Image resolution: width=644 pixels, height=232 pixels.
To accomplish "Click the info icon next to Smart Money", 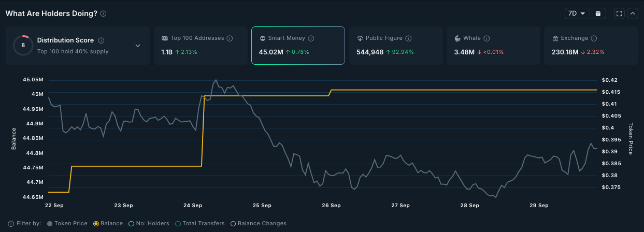I will point(311,38).
